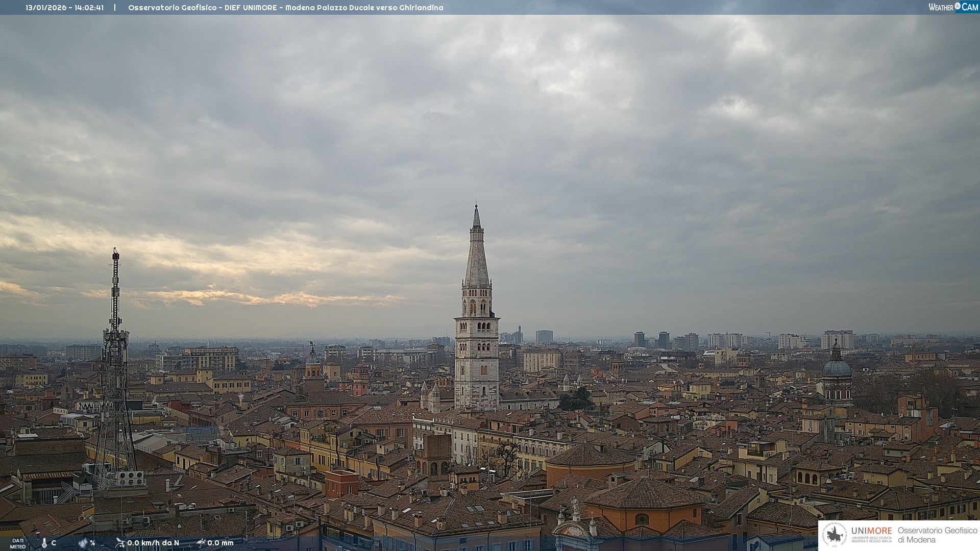Click the '0.0 km/h da N' wind reading
This screenshot has height=551, width=980.
tap(153, 543)
